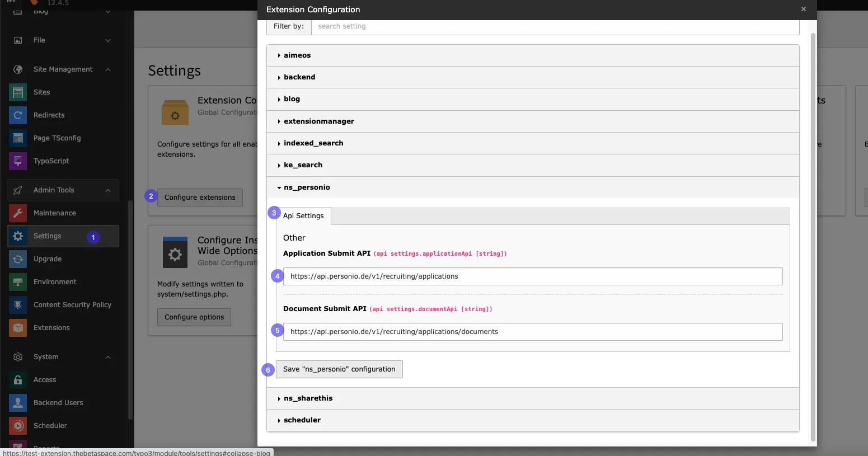This screenshot has height=456, width=868.
Task: Close the Extension Configuration dialog
Action: tap(804, 10)
